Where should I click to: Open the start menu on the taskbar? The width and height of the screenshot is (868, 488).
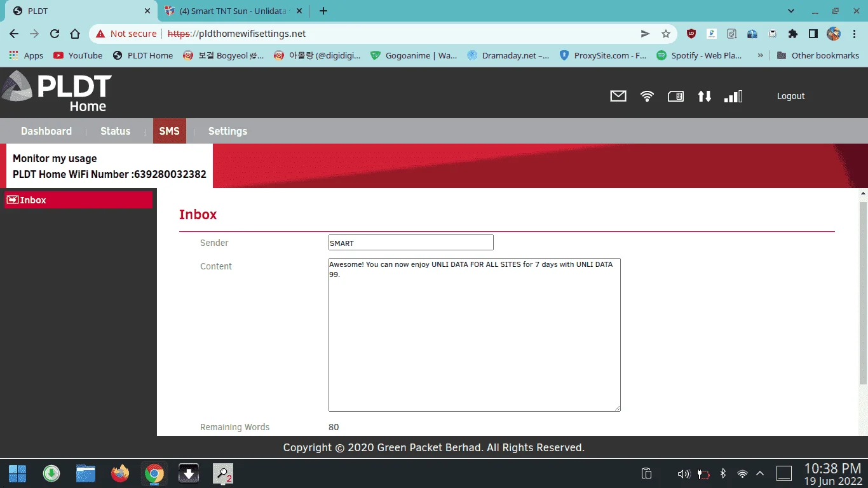[17, 473]
